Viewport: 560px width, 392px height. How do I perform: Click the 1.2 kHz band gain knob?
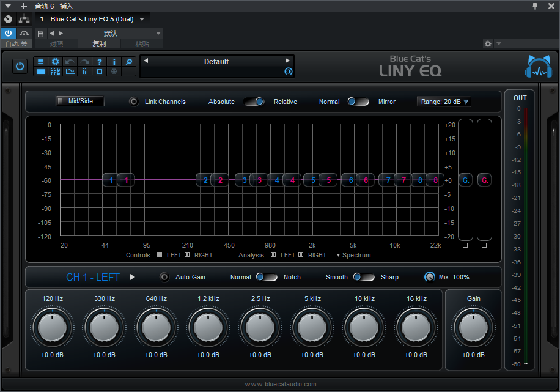pyautogui.click(x=208, y=327)
